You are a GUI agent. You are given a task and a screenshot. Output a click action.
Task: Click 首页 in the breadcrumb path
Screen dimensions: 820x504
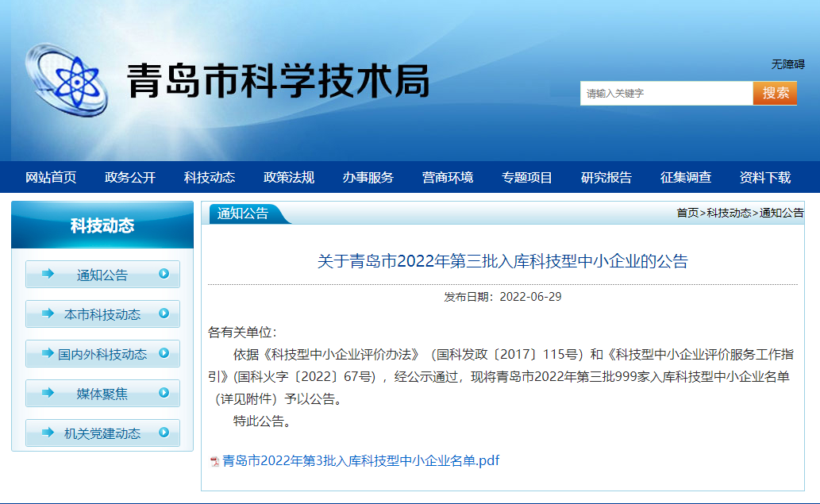point(687,213)
